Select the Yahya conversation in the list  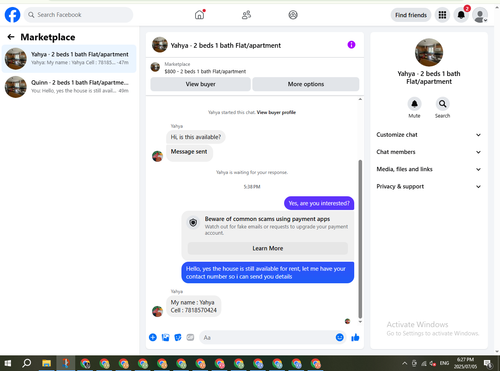click(x=69, y=59)
